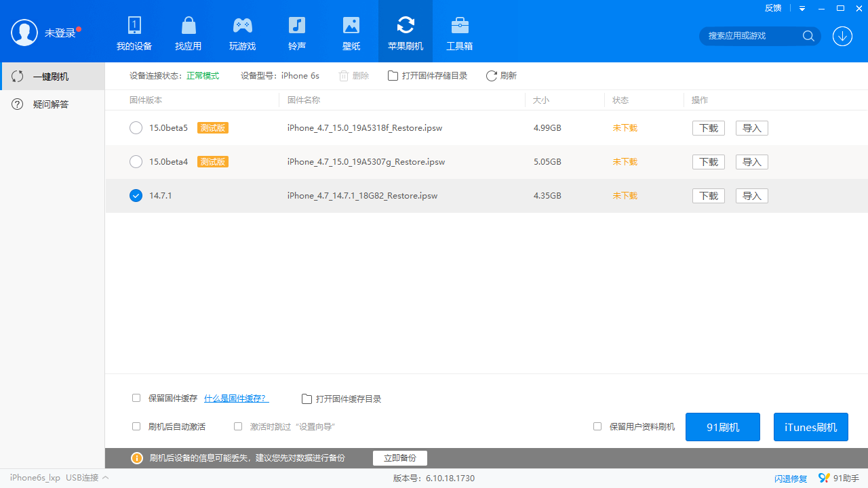The image size is (868, 488).
Task: Click the download manager arrow icon
Action: [842, 36]
